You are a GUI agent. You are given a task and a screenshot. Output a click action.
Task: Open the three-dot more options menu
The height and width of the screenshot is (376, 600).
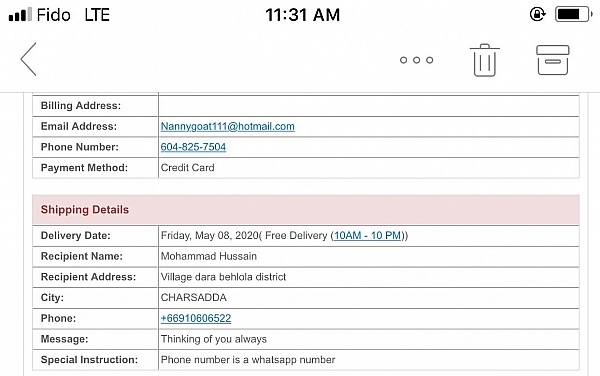click(416, 60)
